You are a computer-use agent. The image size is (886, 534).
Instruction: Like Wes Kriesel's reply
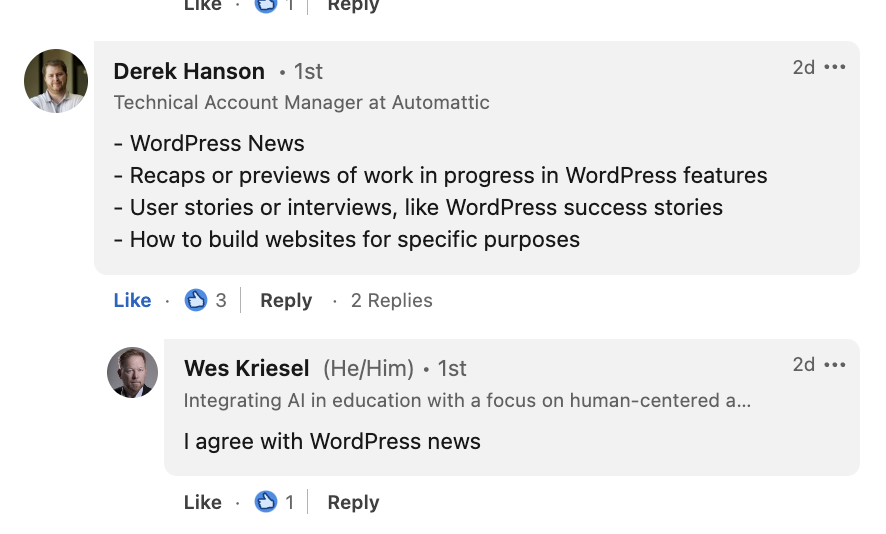click(202, 502)
